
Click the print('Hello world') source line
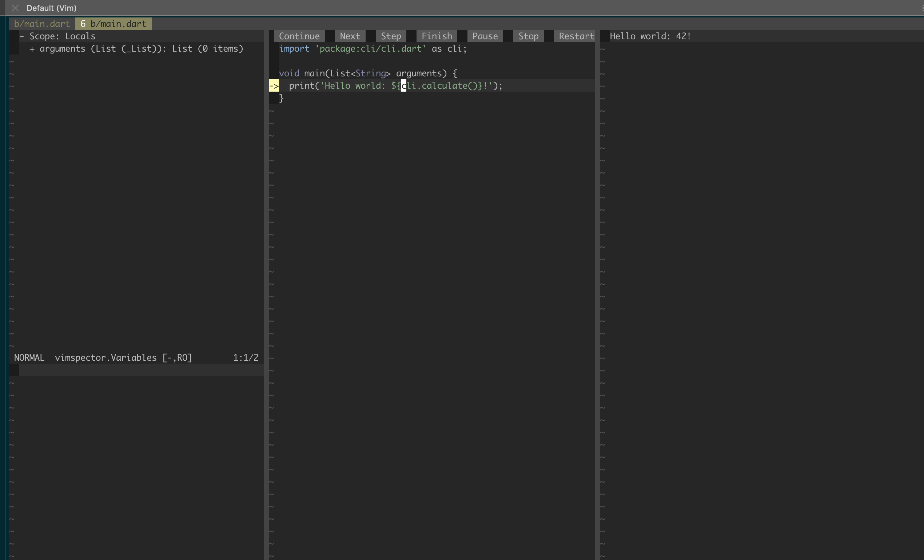[394, 85]
